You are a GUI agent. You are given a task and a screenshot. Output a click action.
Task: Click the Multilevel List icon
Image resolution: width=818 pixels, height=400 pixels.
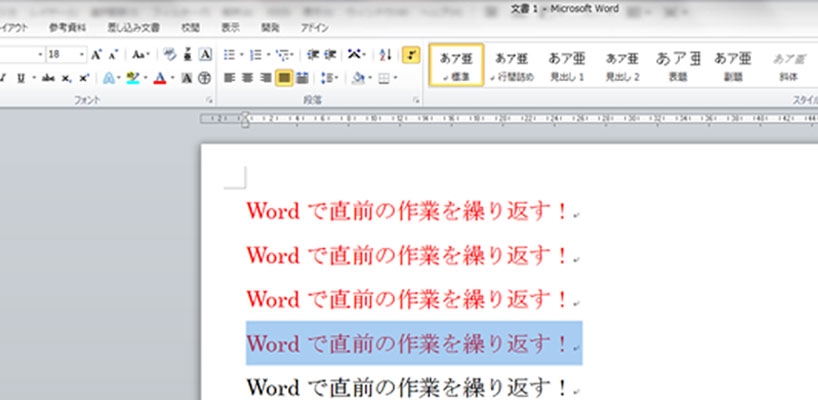point(282,54)
